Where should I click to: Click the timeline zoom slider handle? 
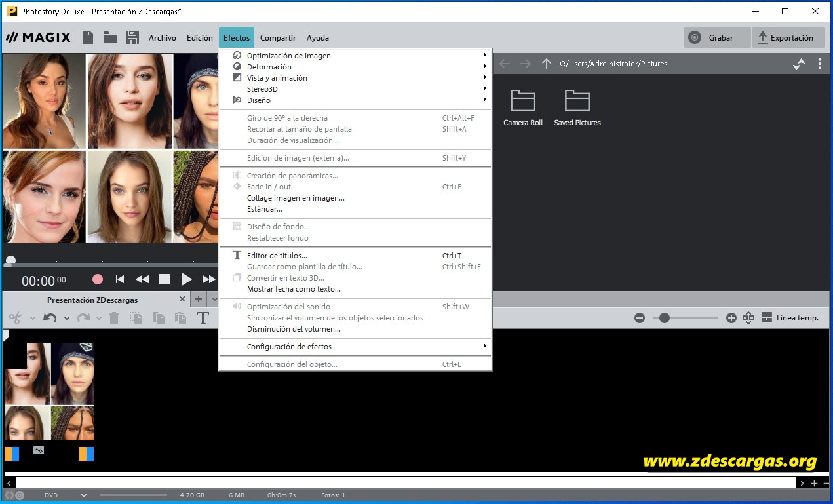coord(665,318)
